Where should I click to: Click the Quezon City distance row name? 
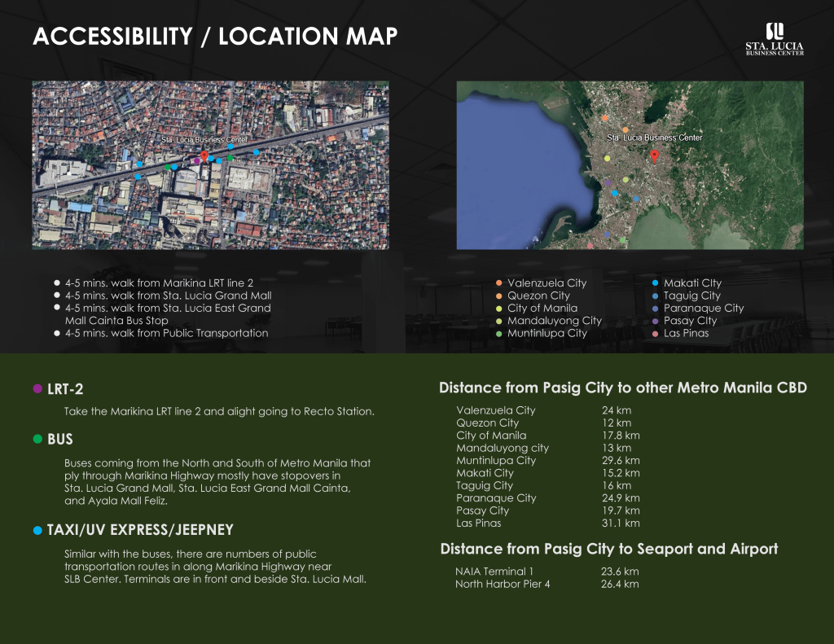click(x=487, y=423)
